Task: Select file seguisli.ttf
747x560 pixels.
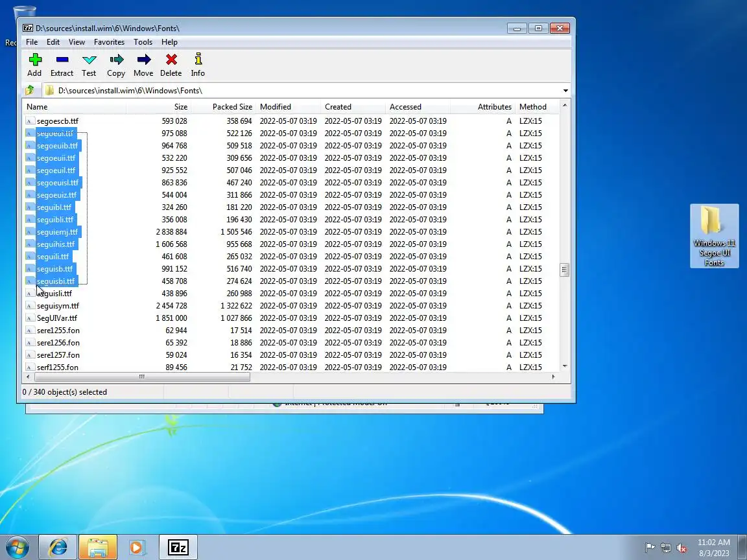Action: 54,294
